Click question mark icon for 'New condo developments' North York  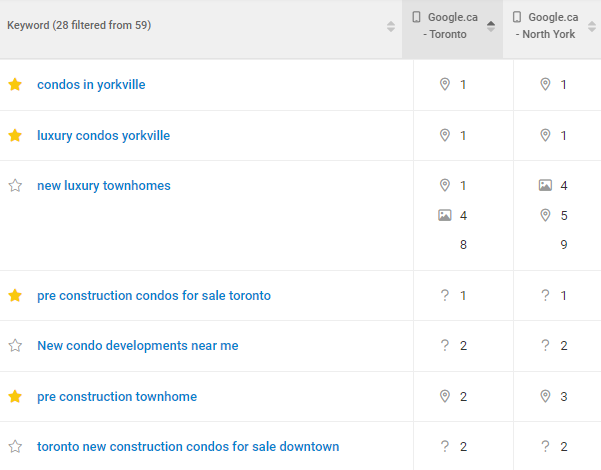click(x=545, y=346)
